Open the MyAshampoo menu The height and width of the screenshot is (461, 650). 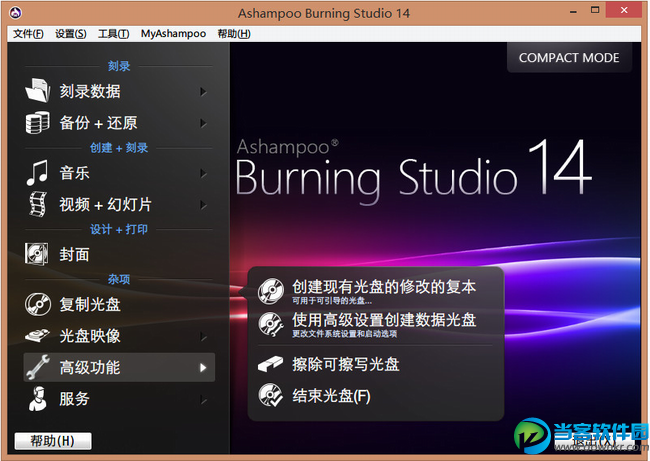173,34
